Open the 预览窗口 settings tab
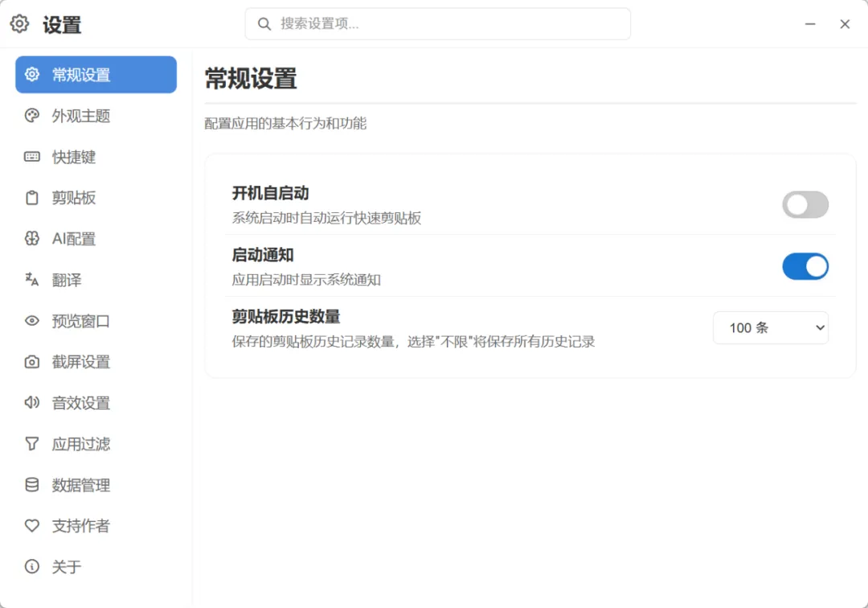Viewport: 868px width, 608px height. coord(80,321)
